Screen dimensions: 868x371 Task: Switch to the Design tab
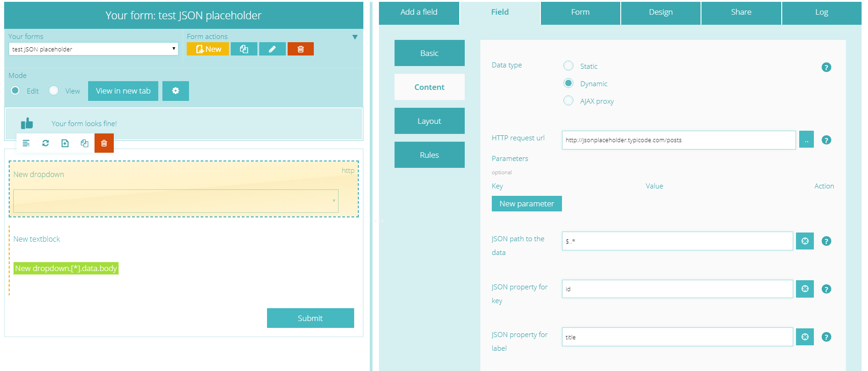(661, 12)
